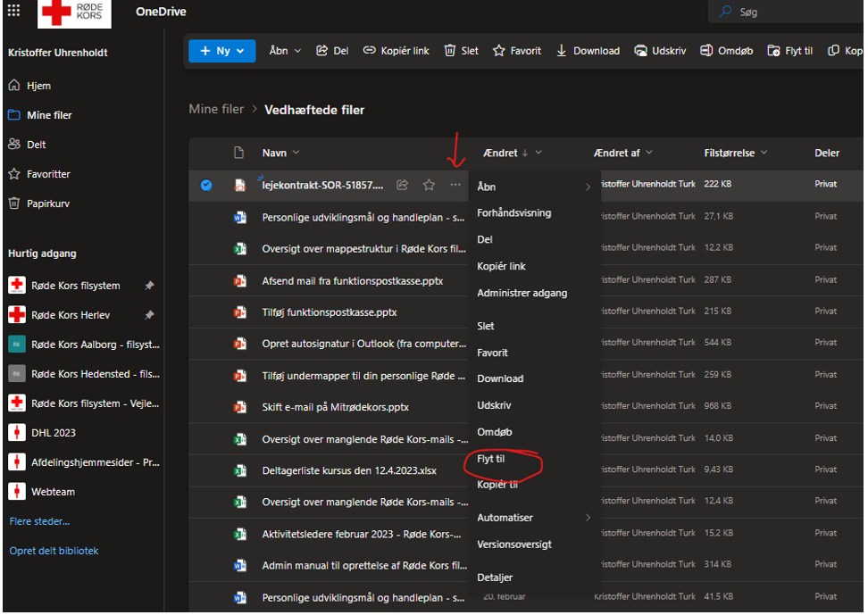Click Download in the toolbar
Screen dimensions: 868x615
coord(588,51)
